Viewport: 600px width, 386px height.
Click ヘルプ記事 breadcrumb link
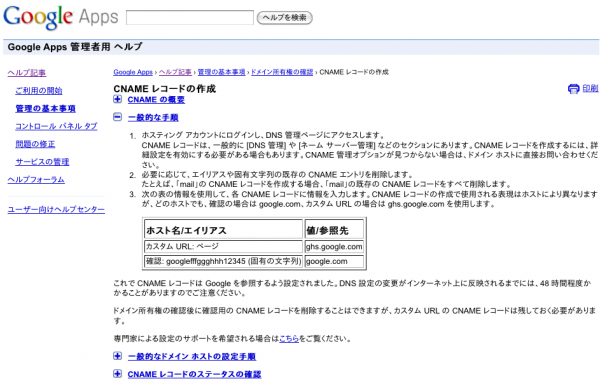pos(175,72)
